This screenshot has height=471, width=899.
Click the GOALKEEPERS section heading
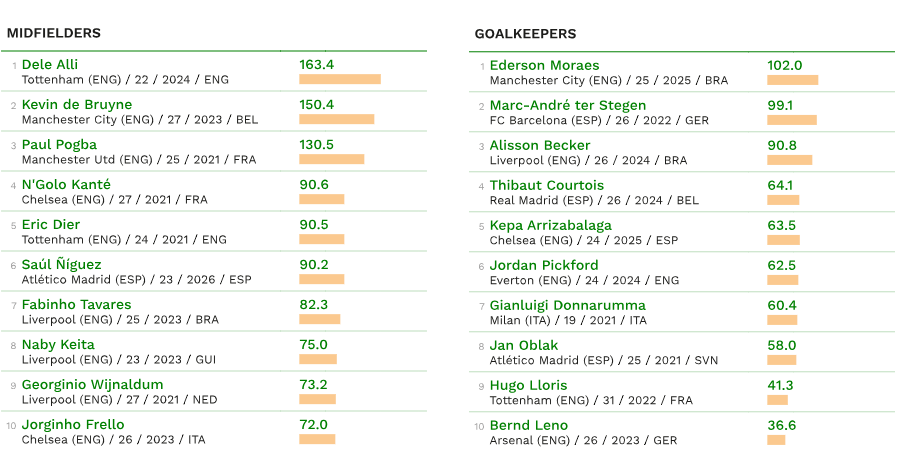(x=525, y=34)
